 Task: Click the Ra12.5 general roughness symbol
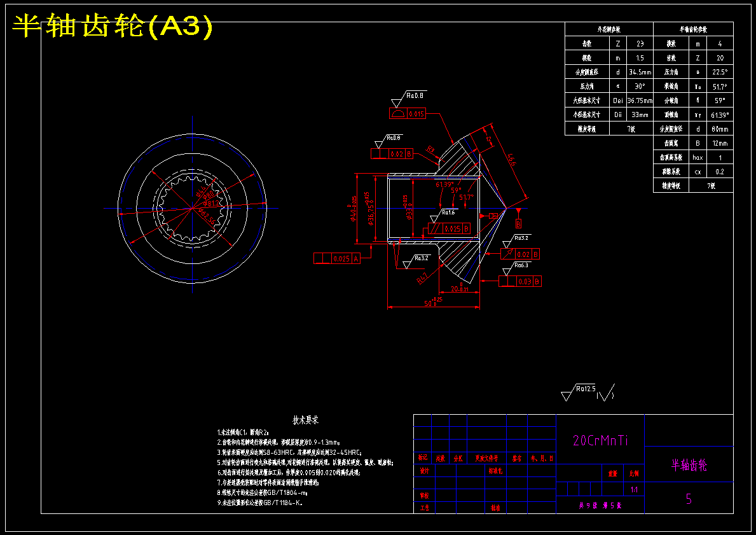[579, 393]
